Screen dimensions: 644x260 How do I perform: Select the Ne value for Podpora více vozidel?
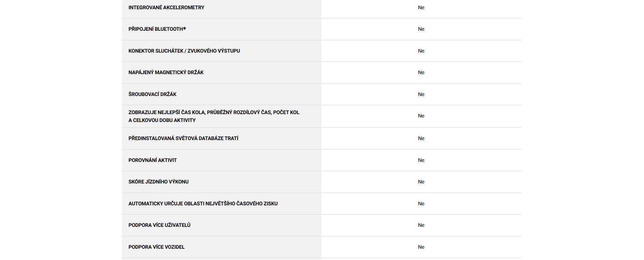pyautogui.click(x=421, y=247)
